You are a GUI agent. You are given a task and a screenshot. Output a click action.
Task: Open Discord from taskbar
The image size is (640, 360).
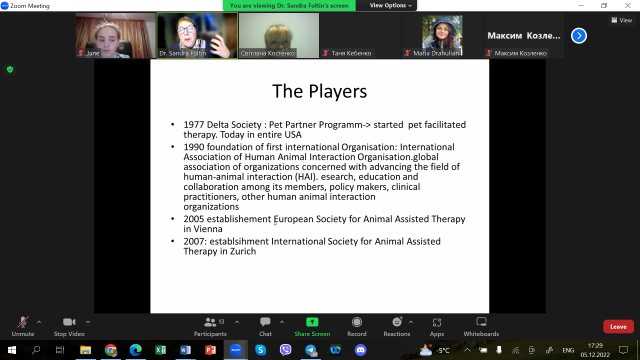[x=360, y=350]
